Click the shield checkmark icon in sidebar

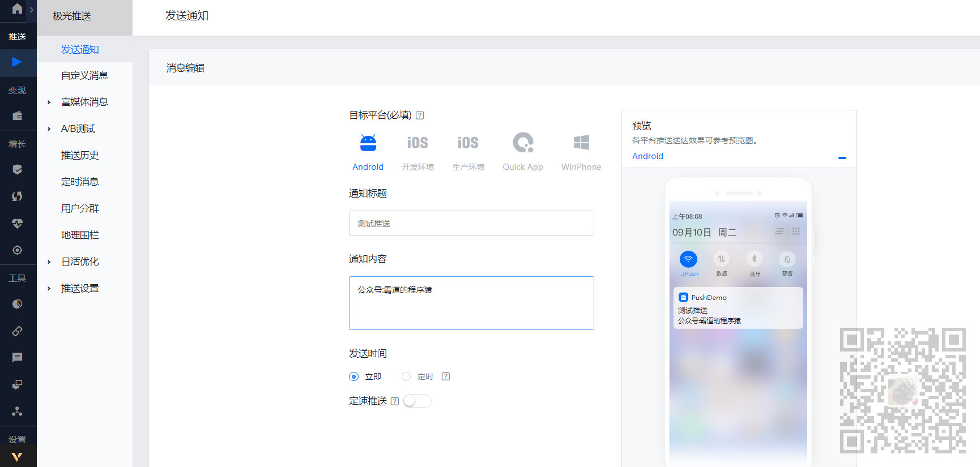(x=18, y=169)
